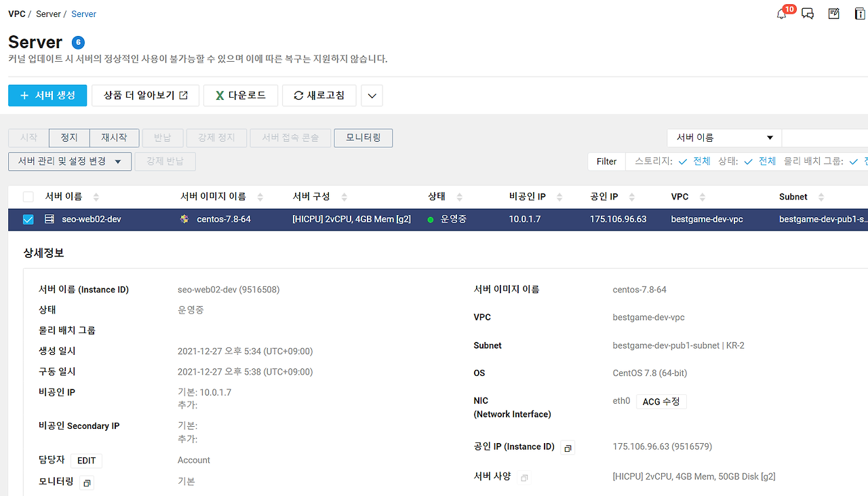Screen dimensions: 868x496
Task: Click the centos-7.8-64 image name cell
Action: click(x=224, y=219)
